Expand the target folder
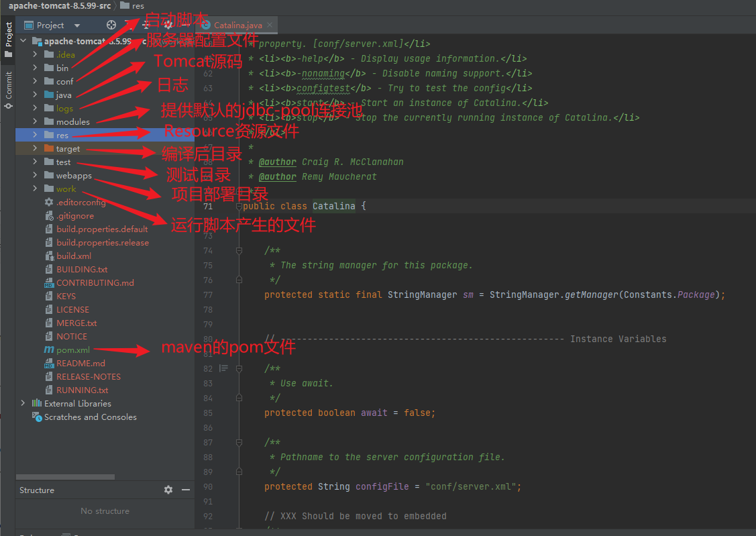 click(35, 148)
